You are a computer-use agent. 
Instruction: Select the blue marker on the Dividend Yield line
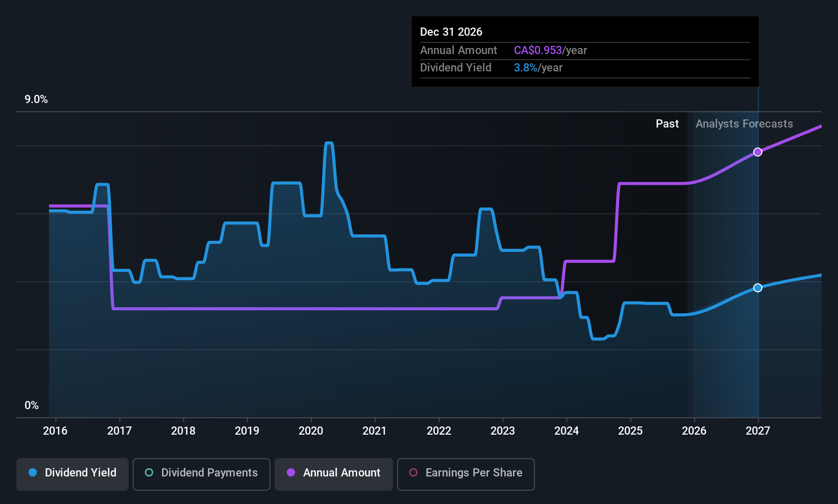[757, 288]
